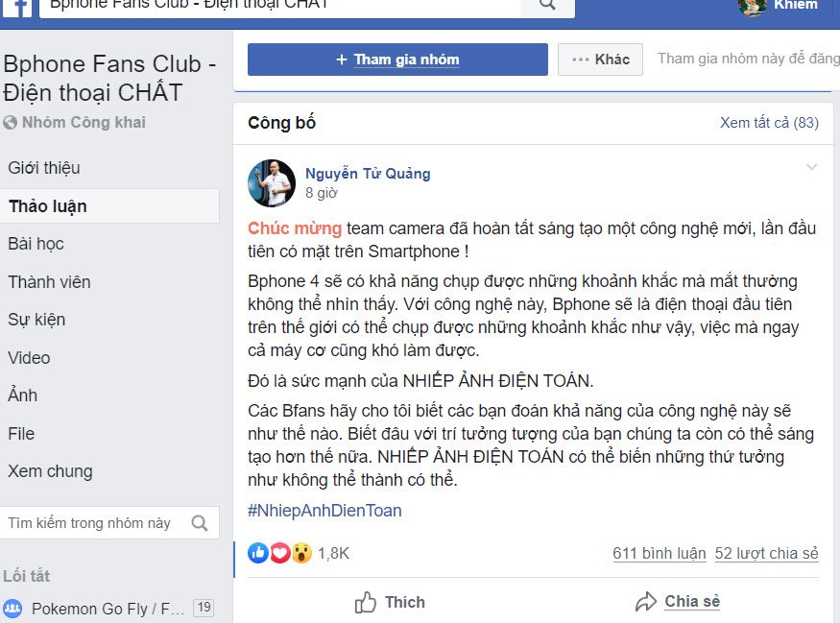This screenshot has height=623, width=840.
Task: Click the Love heart reaction icon
Action: (x=279, y=553)
